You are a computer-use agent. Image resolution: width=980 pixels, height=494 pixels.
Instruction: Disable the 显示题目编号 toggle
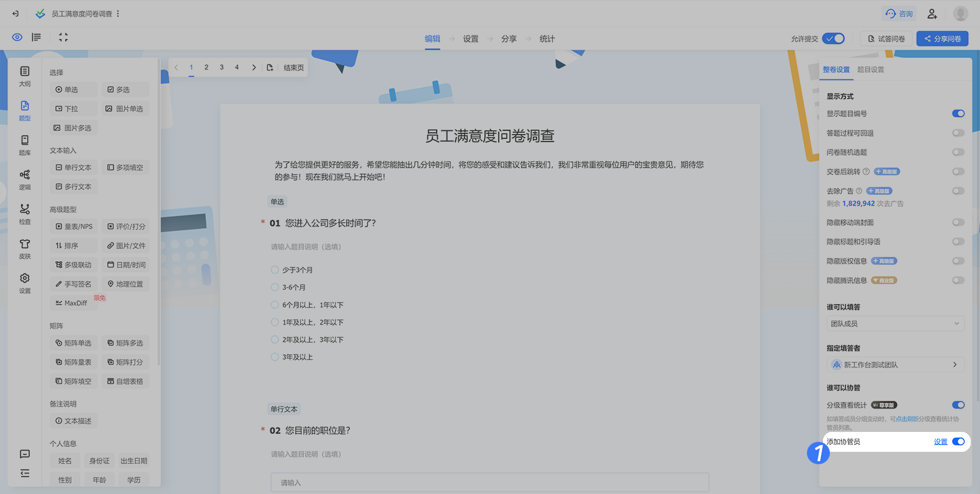[x=958, y=114]
